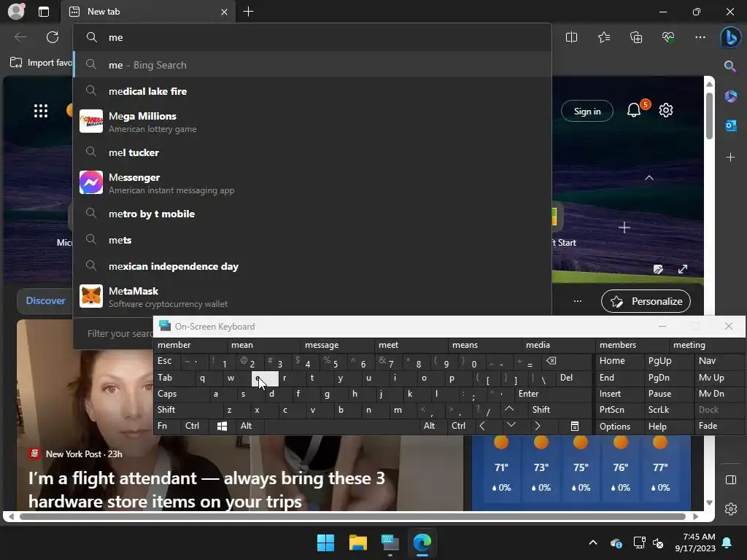Image resolution: width=747 pixels, height=560 pixels.
Task: Click the down arrow key on keyboard
Action: click(511, 425)
